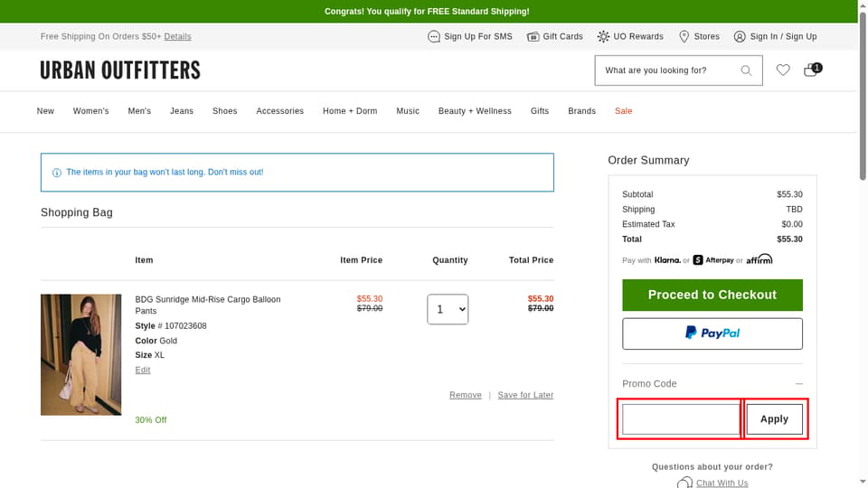Open the shopping bag icon
This screenshot has height=488, width=868.
[x=812, y=70]
